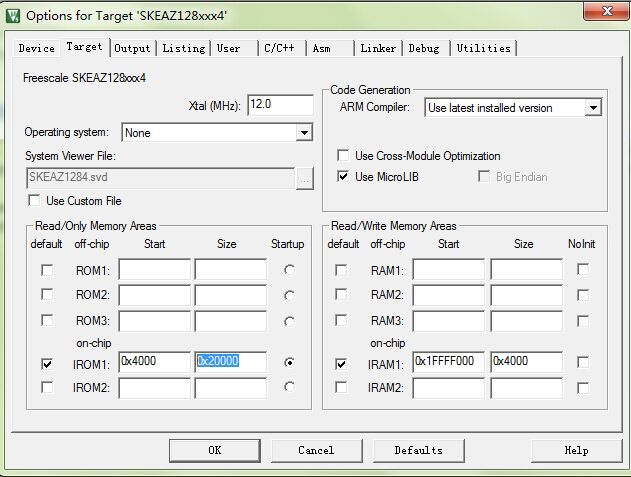Screen dimensions: 631x477
Task: Enable NoInit for IRAM2
Action: [583, 388]
